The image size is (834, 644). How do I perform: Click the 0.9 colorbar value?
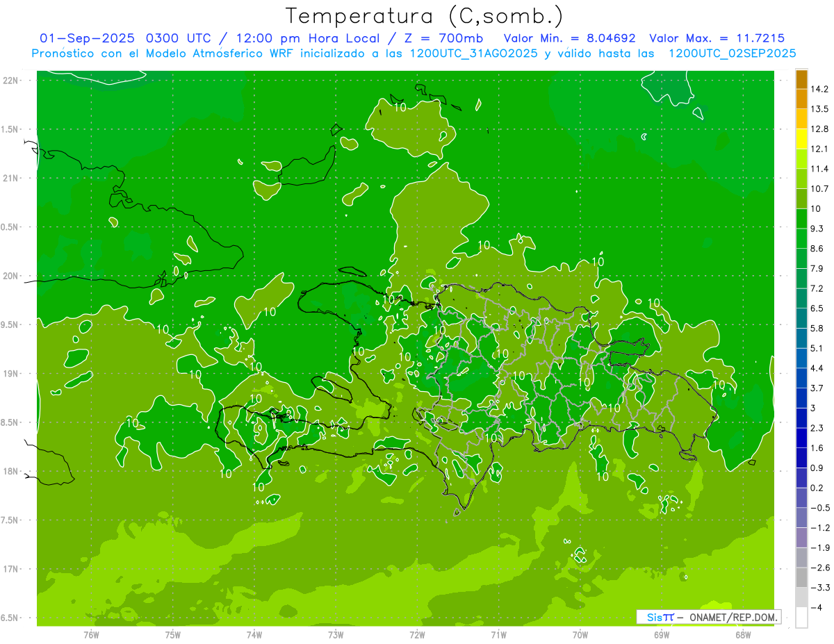817,468
